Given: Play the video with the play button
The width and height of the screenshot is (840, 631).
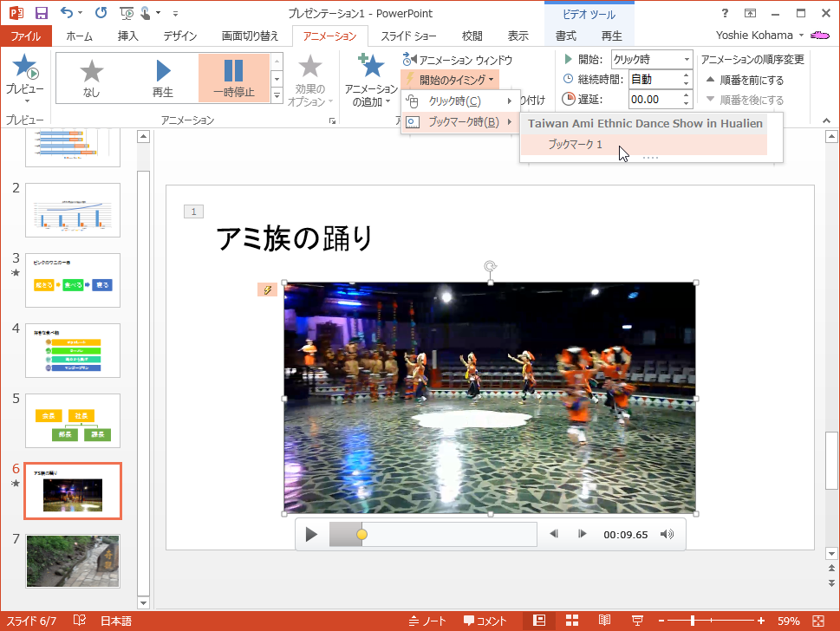Looking at the screenshot, I should (311, 534).
